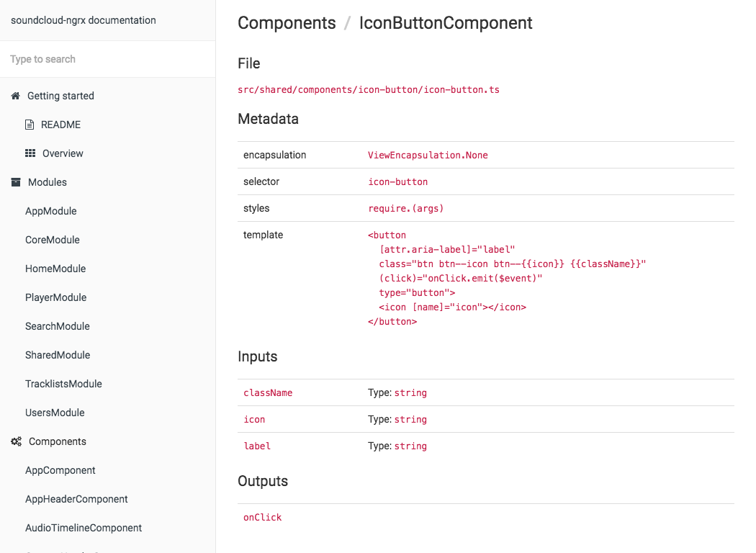Select AppModule in the sidebar
The width and height of the screenshot is (756, 553).
[x=51, y=211]
